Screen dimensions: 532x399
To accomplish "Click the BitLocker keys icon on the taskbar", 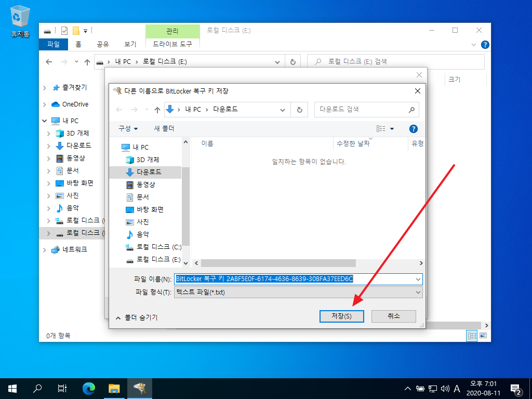I will pyautogui.click(x=139, y=389).
